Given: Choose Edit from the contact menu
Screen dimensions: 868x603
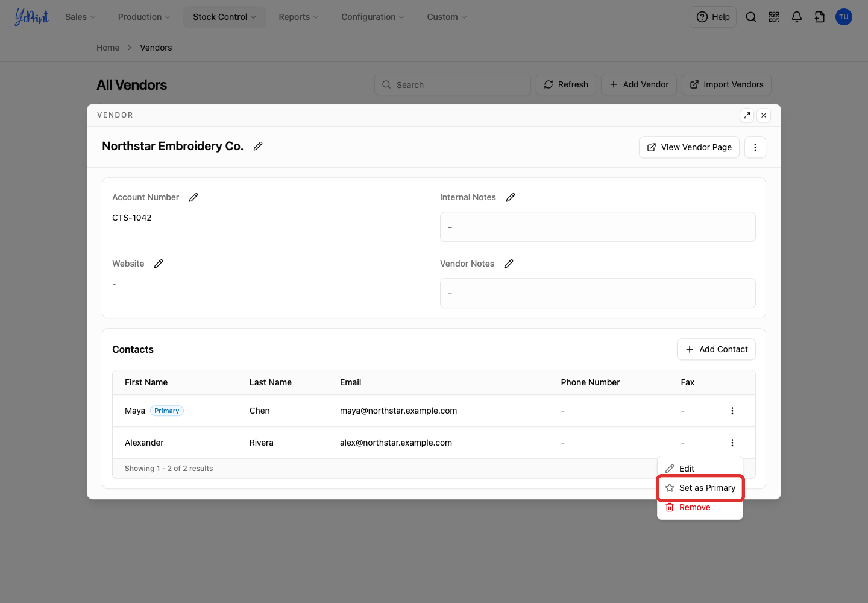Looking at the screenshot, I should pos(700,469).
